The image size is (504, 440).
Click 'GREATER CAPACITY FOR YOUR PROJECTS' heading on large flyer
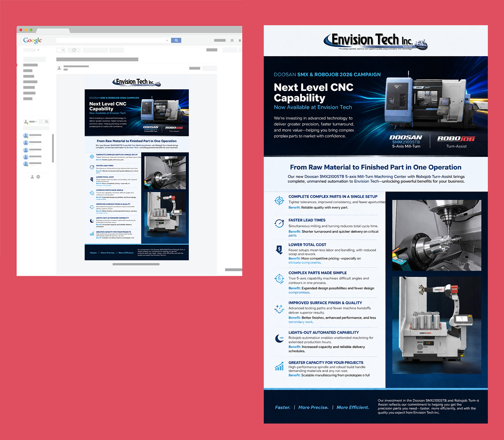point(326,363)
